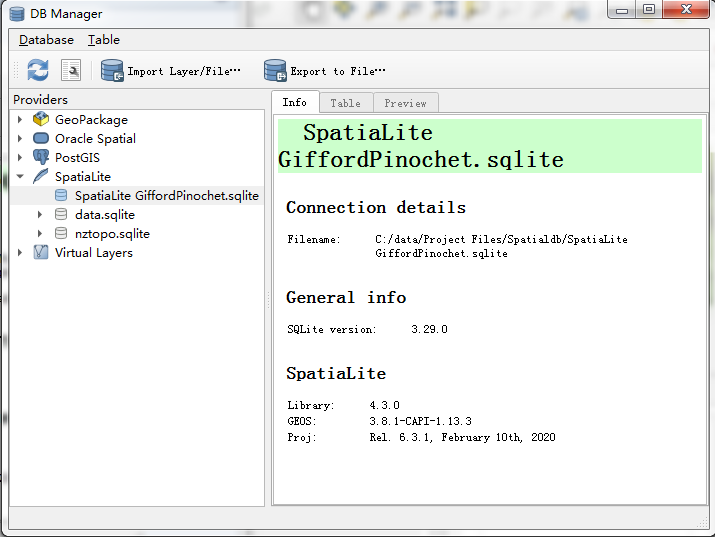Click the Import Layer/File database icon
The image size is (715, 537).
[112, 71]
